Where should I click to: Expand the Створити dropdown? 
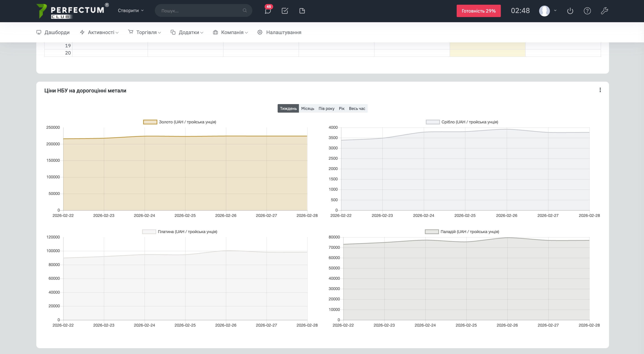click(x=130, y=11)
